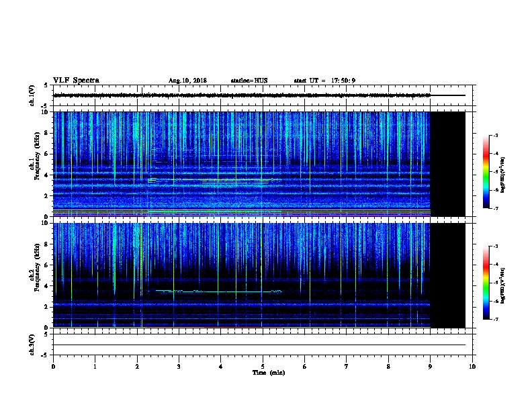Click the time axis tick label "3"
Viewport: 532px width, 411px height.
[x=179, y=366]
